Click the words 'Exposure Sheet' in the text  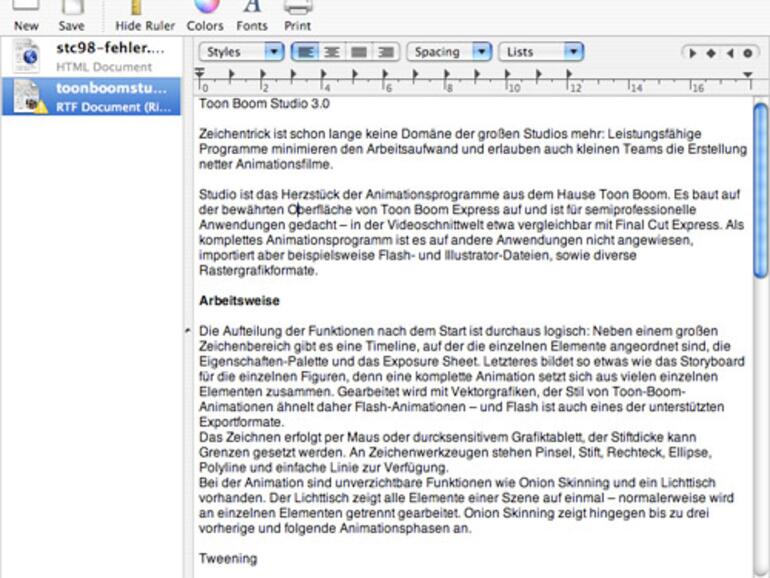tap(430, 361)
